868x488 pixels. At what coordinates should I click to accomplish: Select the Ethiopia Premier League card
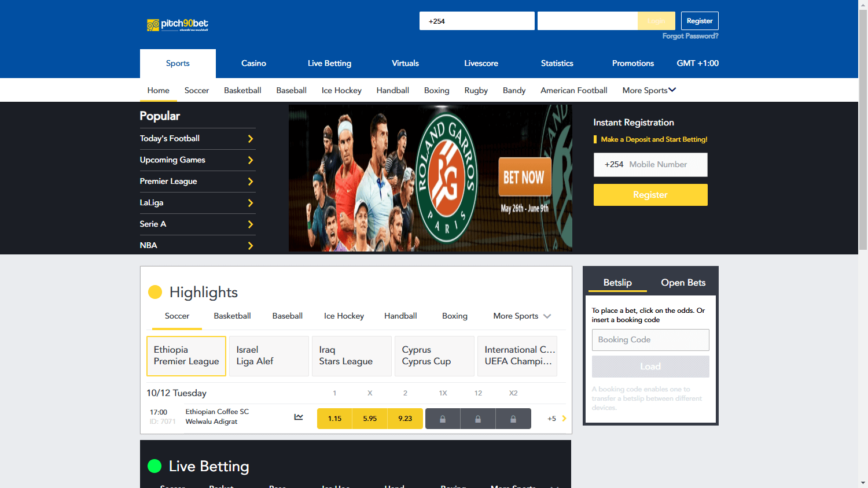point(186,356)
